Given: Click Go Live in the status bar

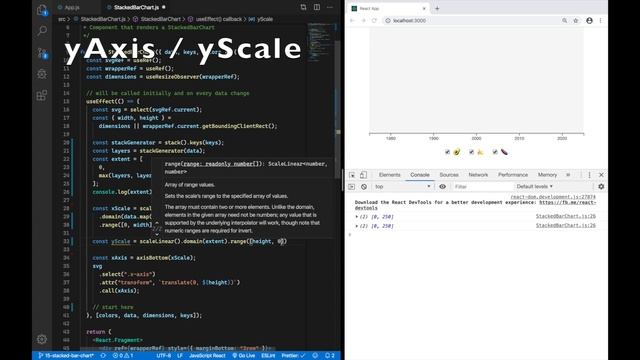Looking at the screenshot, I should (x=244, y=356).
